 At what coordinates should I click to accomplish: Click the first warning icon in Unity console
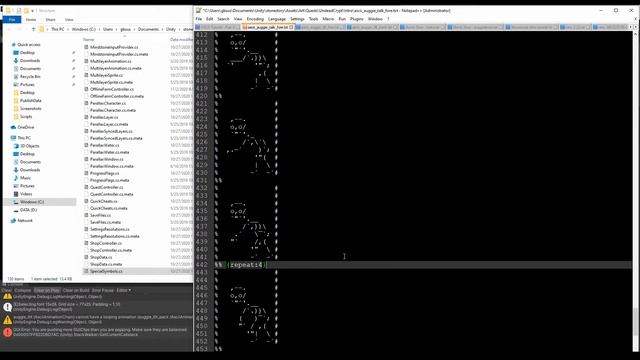(7, 296)
